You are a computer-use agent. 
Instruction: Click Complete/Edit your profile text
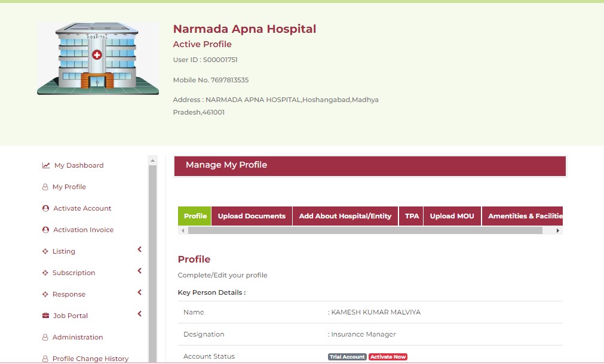pos(223,275)
